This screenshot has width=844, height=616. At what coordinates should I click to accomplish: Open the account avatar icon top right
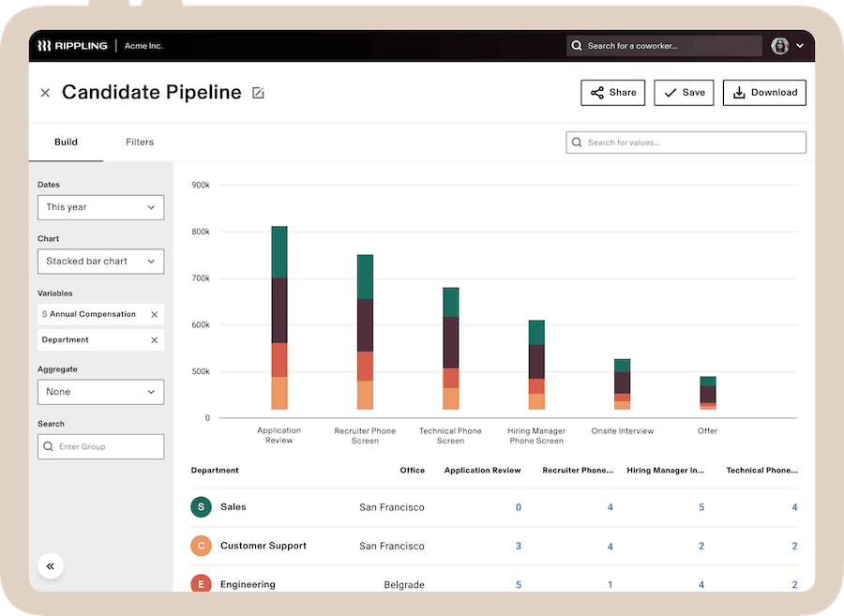780,45
